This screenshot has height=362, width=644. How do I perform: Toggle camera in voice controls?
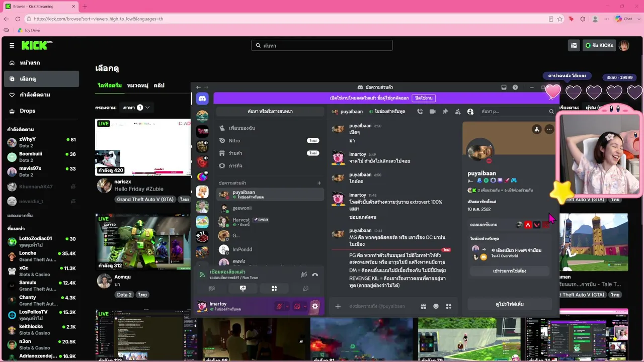click(x=212, y=289)
